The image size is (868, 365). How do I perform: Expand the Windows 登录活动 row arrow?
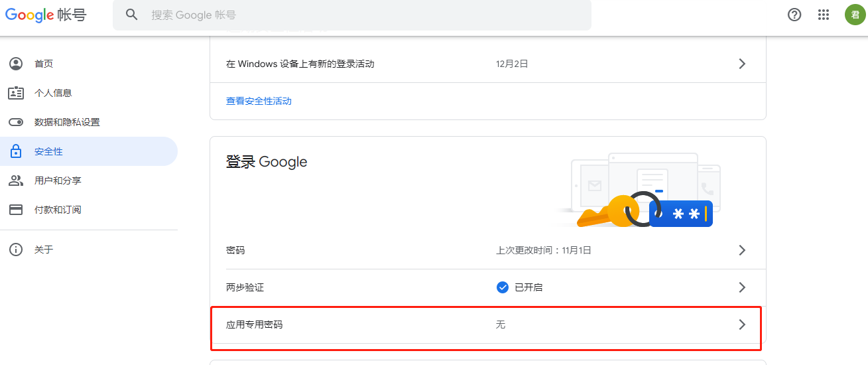[x=742, y=64]
